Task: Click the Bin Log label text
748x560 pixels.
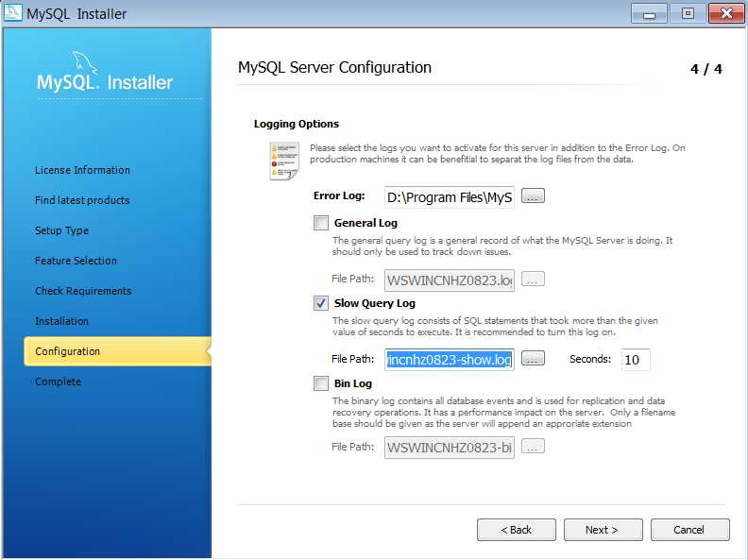Action: pyautogui.click(x=352, y=383)
